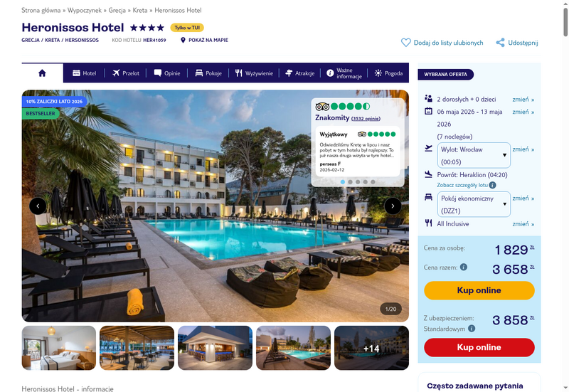Click the 5532 opinie reviews link
Image resolution: width=569 pixels, height=392 pixels.
click(x=366, y=119)
